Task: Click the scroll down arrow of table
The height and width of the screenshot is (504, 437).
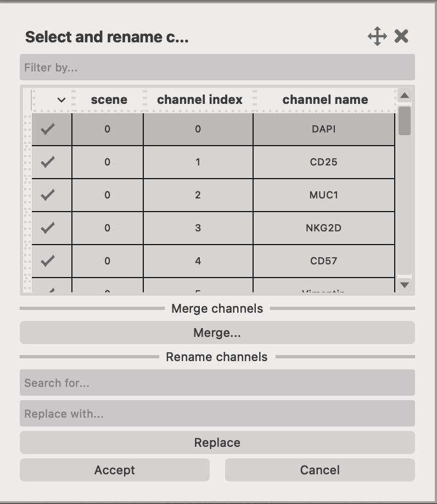Action: click(x=405, y=285)
